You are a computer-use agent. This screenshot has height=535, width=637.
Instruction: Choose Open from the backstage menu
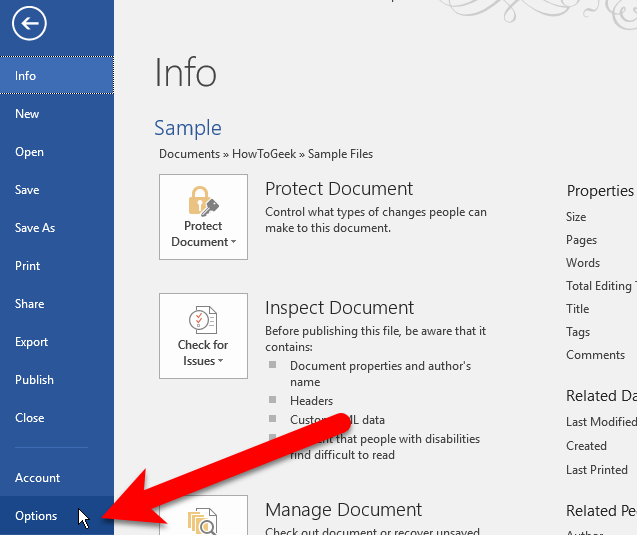point(29,152)
